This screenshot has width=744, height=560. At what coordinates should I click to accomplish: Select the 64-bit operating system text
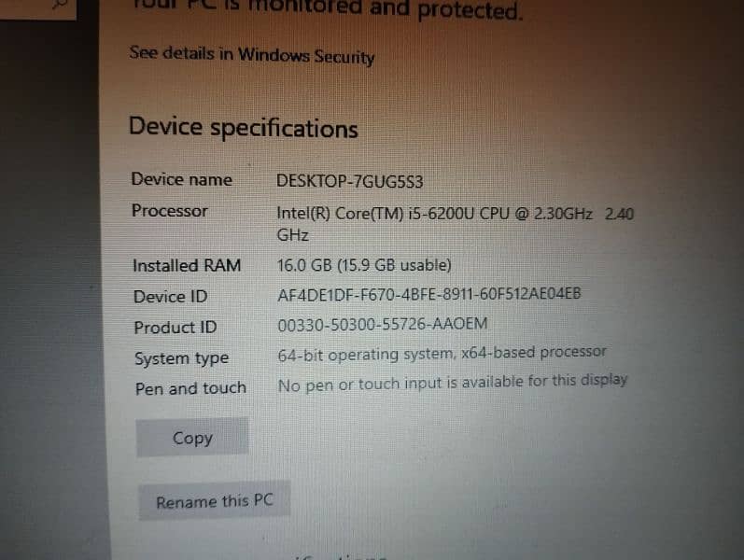click(442, 354)
